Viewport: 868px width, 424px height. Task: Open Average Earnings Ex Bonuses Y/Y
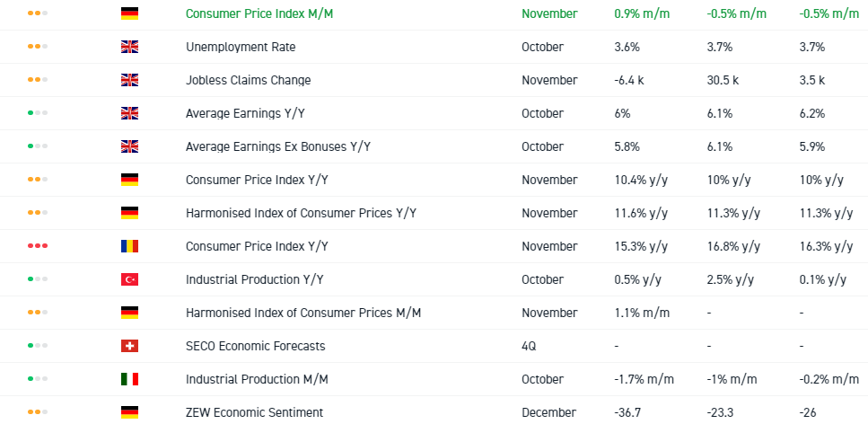[x=278, y=146]
